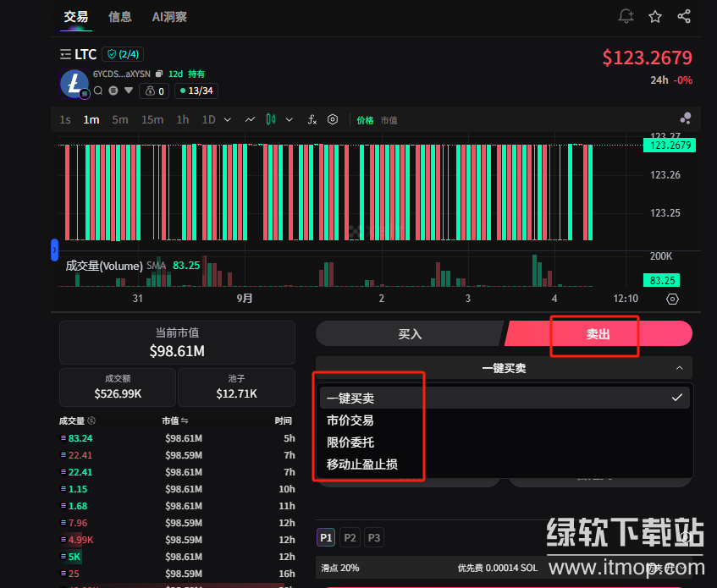The height and width of the screenshot is (588, 717).
Task: Add LTC to favorites with star icon
Action: [x=655, y=16]
